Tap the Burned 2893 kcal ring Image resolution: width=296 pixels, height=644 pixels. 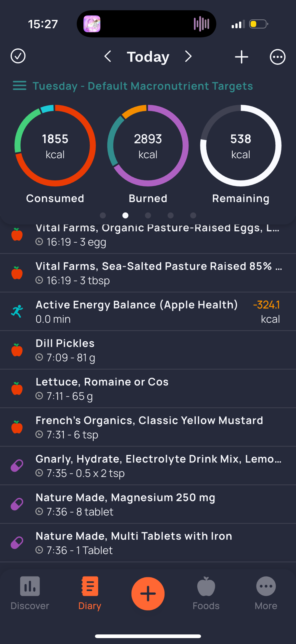[148, 145]
